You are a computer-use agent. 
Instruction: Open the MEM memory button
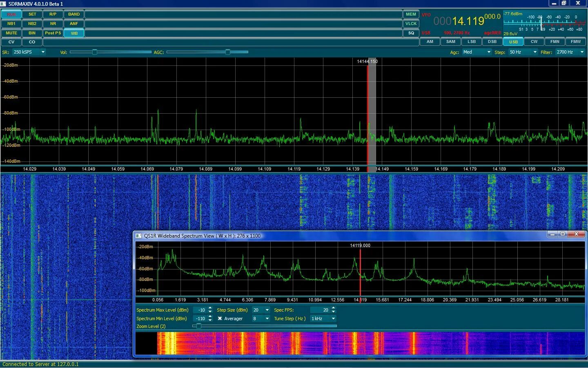click(x=411, y=14)
